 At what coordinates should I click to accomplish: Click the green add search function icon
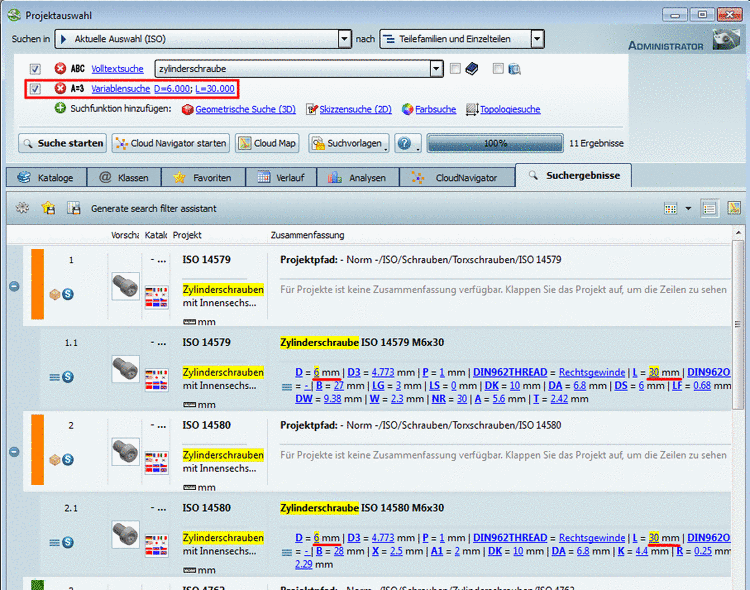click(x=60, y=108)
